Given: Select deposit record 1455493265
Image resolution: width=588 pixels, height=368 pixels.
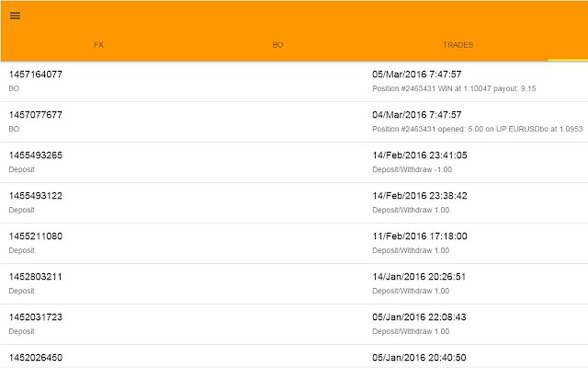Looking at the screenshot, I should point(36,155).
